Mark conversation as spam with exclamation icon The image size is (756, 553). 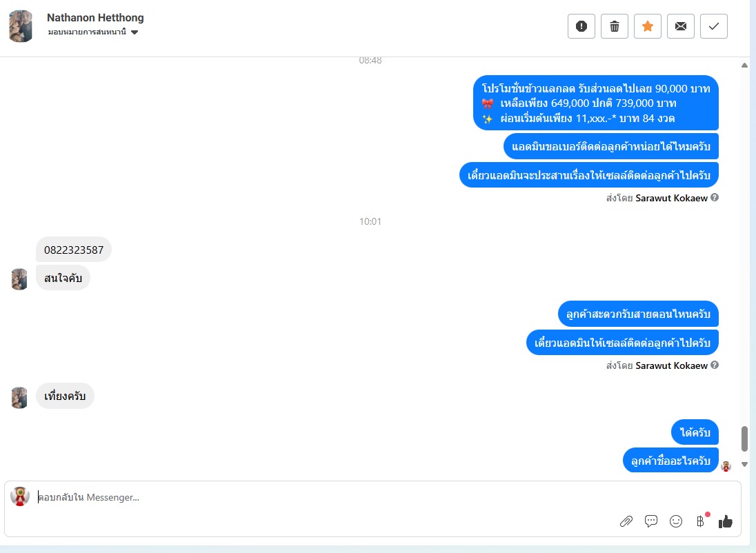coord(581,26)
